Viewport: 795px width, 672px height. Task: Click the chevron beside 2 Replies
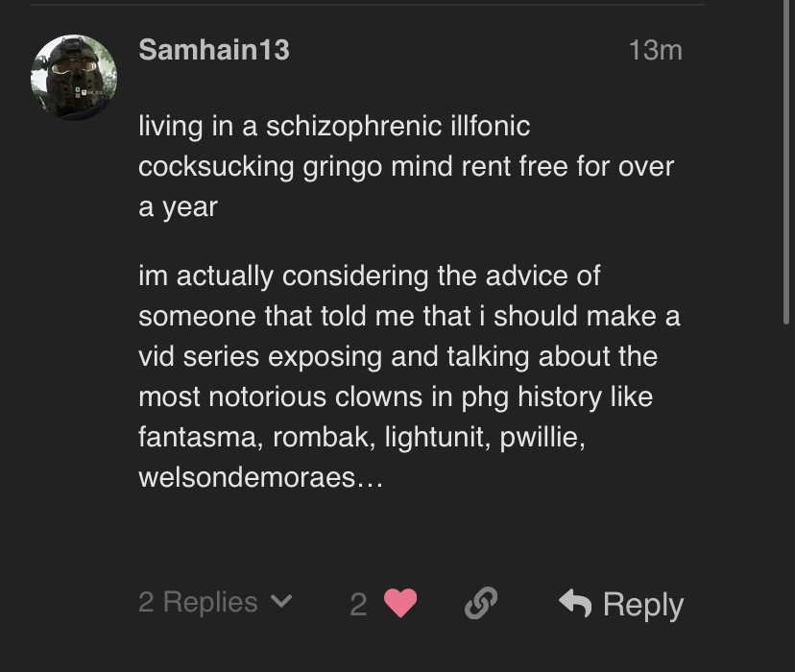click(280, 602)
